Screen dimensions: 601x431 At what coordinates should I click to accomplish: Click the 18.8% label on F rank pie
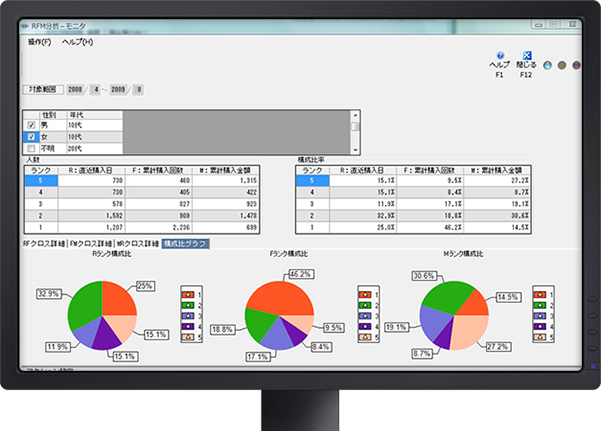tap(223, 330)
